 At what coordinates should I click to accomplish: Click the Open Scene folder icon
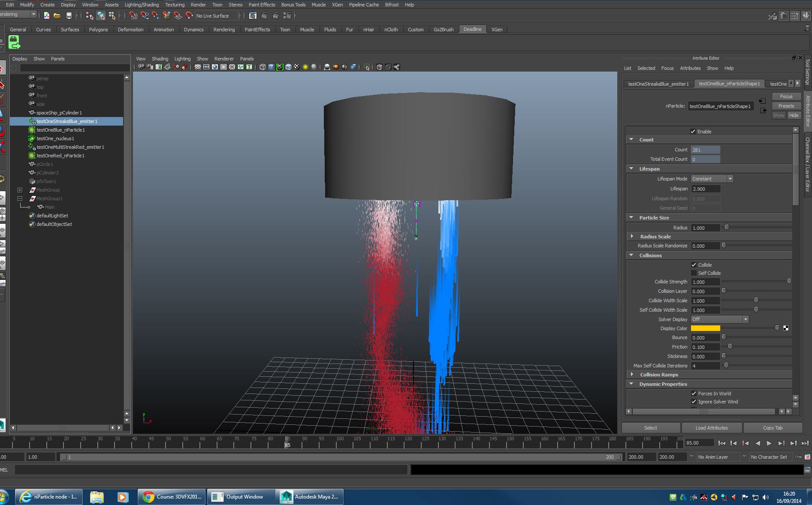[x=57, y=16]
